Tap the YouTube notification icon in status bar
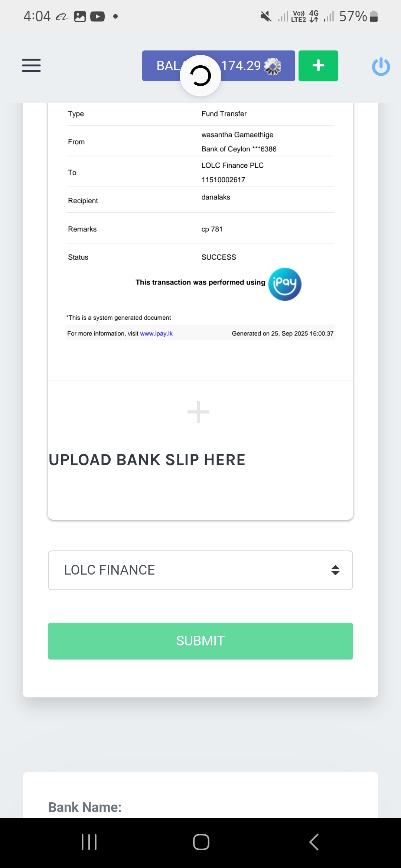 click(97, 17)
